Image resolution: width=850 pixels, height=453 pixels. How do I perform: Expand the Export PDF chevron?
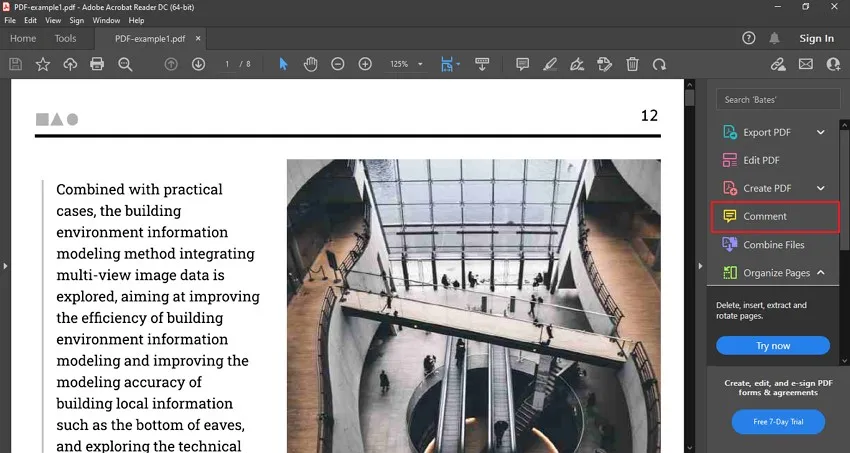pyautogui.click(x=821, y=132)
